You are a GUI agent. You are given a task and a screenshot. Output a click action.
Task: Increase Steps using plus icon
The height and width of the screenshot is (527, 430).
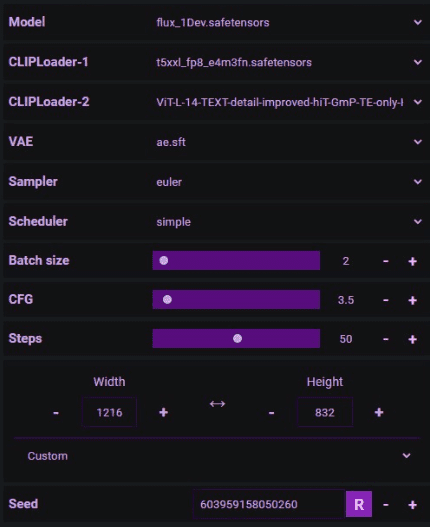tap(413, 339)
